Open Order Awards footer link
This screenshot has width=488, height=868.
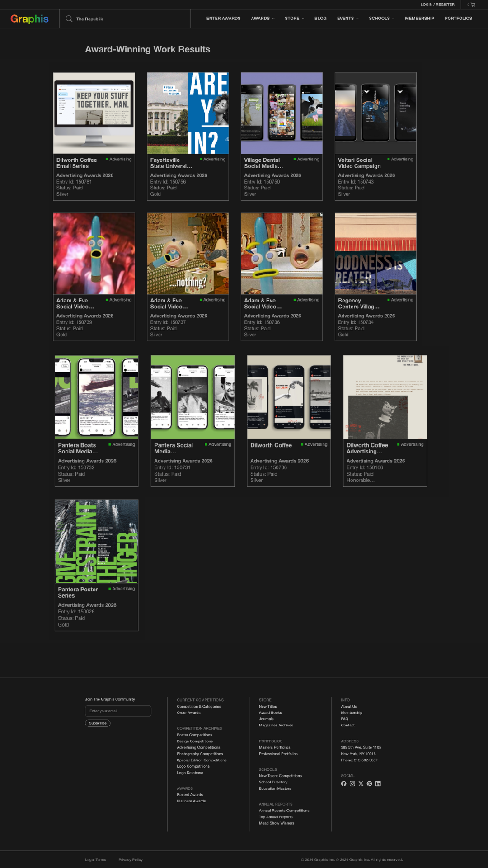[188, 712]
